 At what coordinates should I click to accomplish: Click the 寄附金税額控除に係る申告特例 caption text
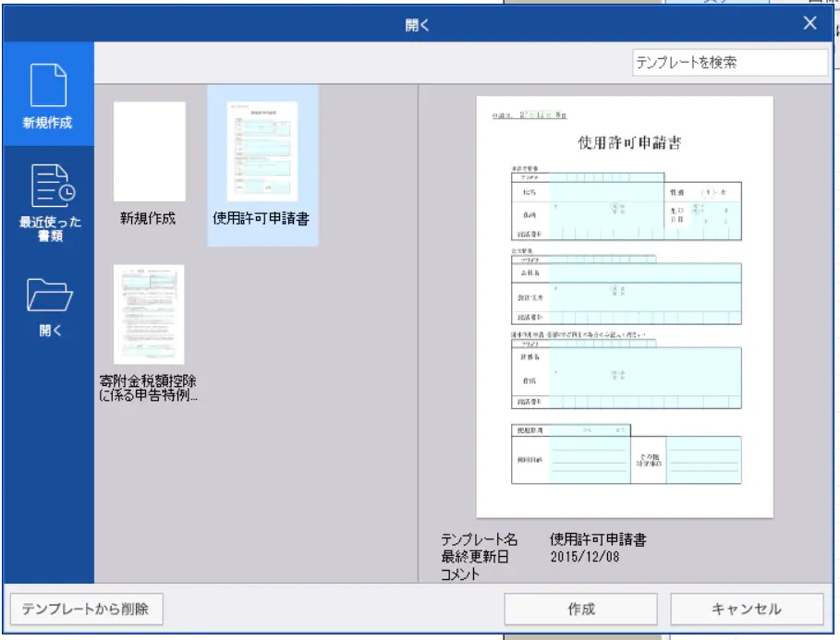click(x=149, y=388)
